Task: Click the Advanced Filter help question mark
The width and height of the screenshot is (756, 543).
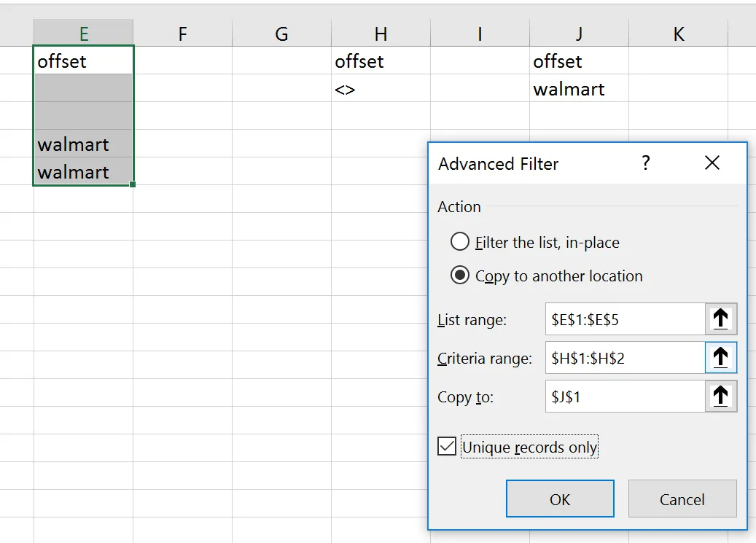Action: pos(645,163)
